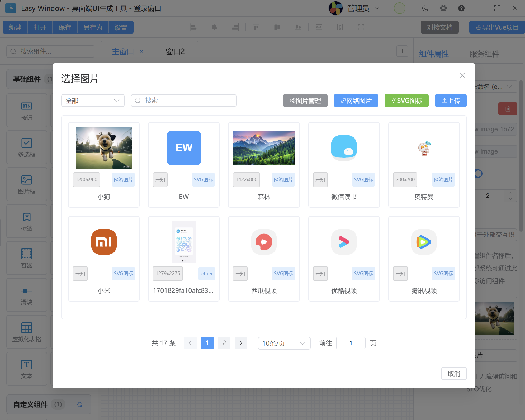Click the 设置 menu button
This screenshot has width=525, height=420.
(121, 27)
